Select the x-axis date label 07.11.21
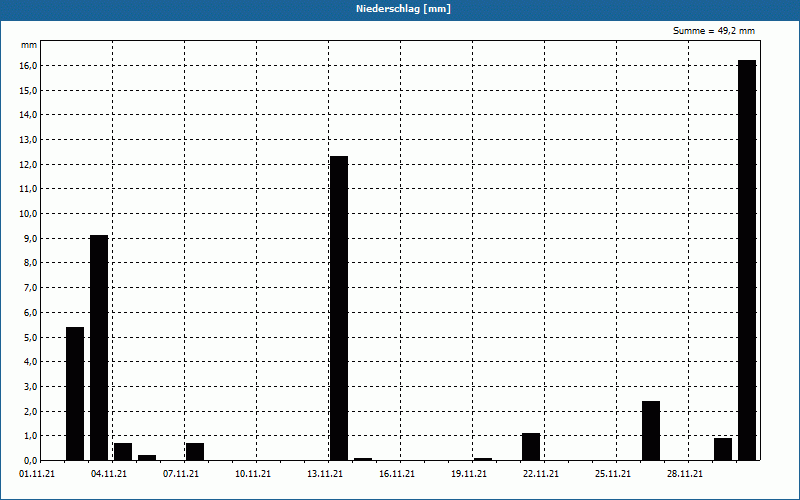This screenshot has width=800, height=500. click(181, 474)
